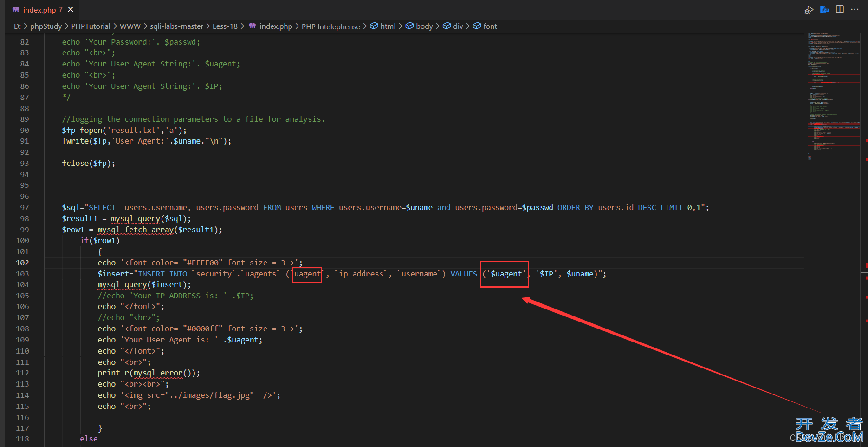Image resolution: width=868 pixels, height=447 pixels.
Task: Click #FFFF00 color value on line 102
Action: click(x=203, y=263)
